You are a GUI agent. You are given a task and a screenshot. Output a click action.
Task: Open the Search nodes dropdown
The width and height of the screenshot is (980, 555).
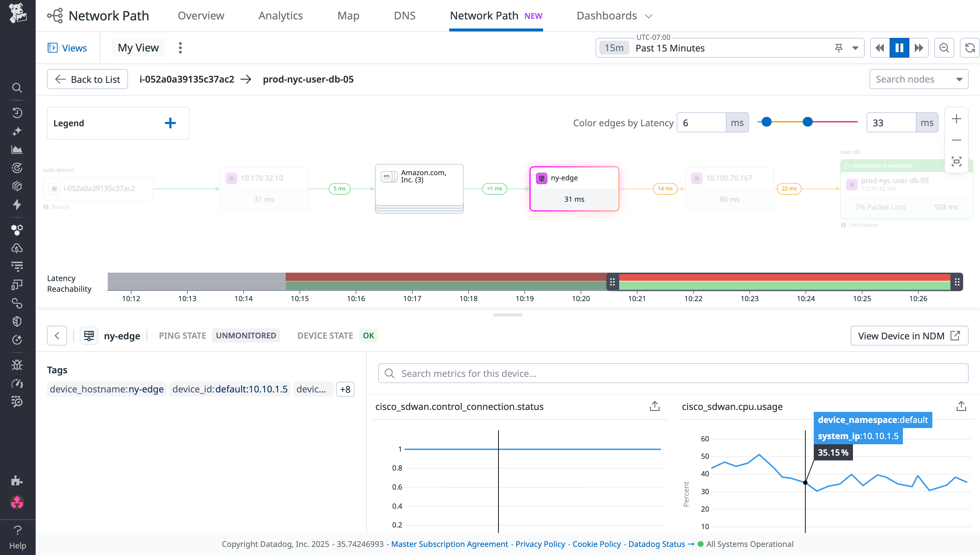point(918,79)
